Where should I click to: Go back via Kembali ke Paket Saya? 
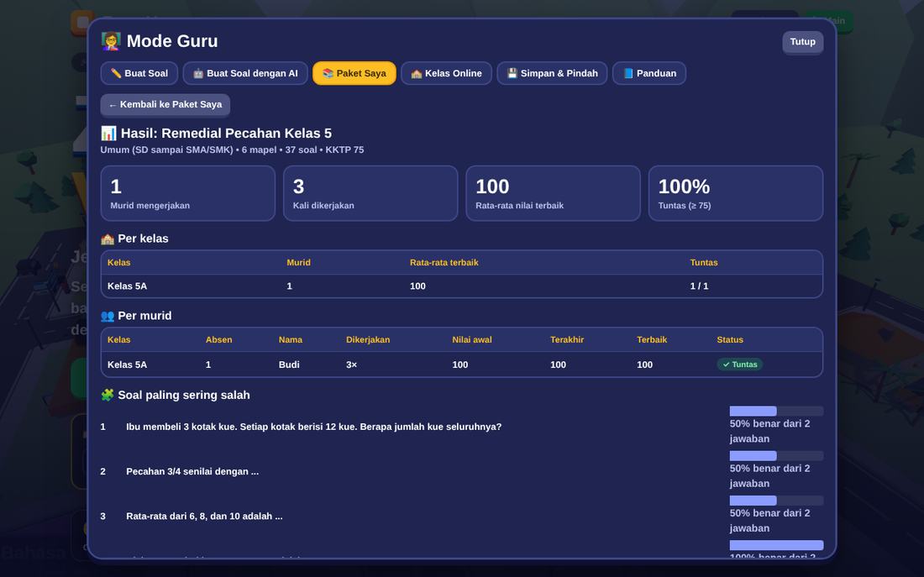coord(165,105)
